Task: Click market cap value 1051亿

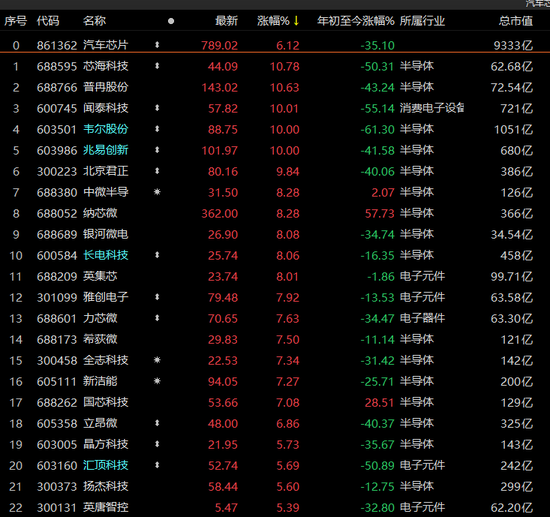Action: click(x=513, y=129)
